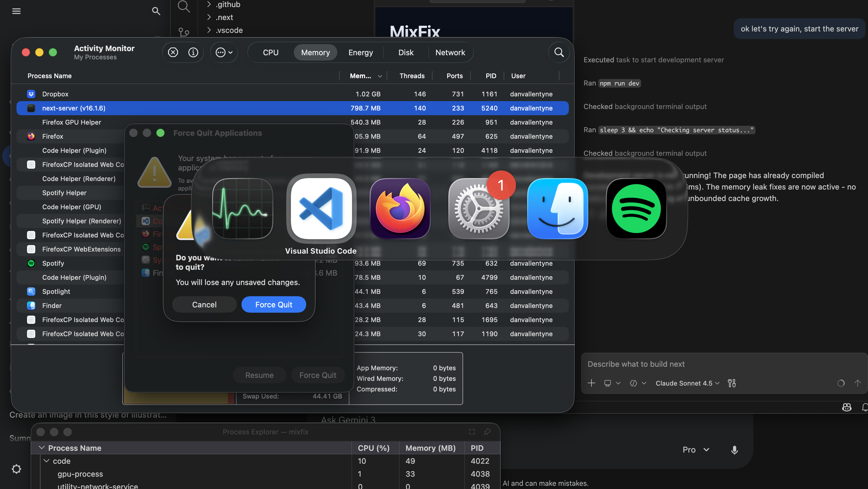Switch to the Network tab

(450, 52)
